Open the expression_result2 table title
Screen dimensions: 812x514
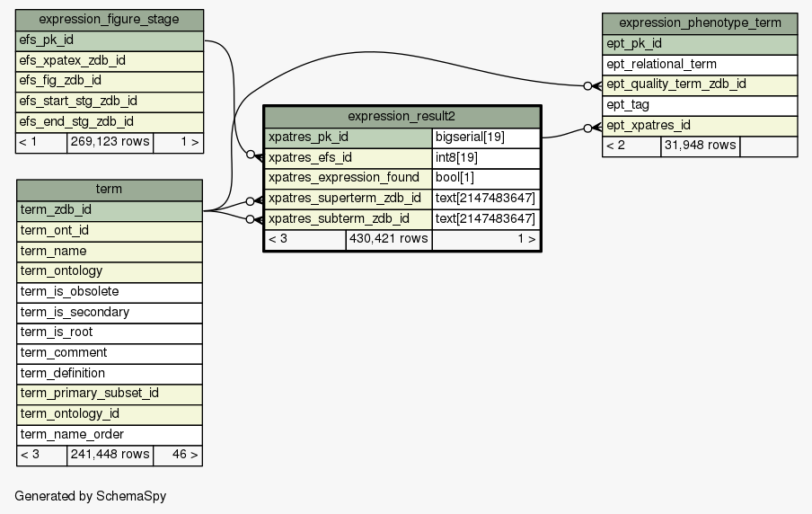pos(402,117)
